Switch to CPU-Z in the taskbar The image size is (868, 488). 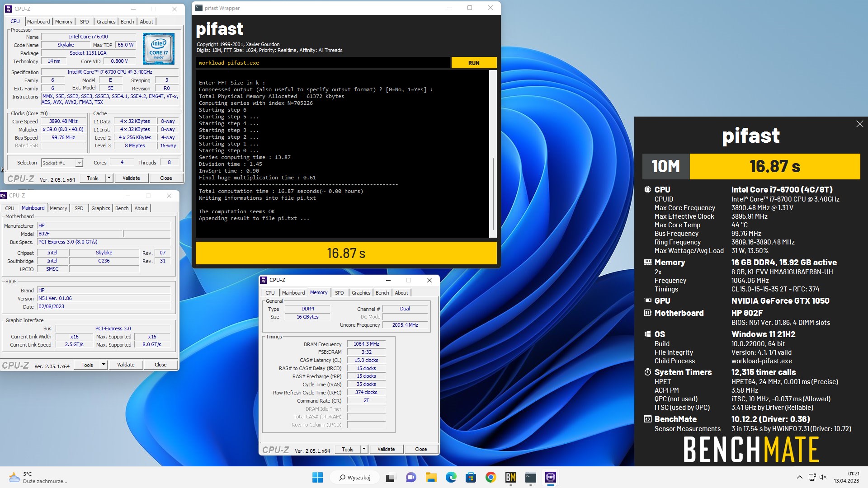pos(550,477)
